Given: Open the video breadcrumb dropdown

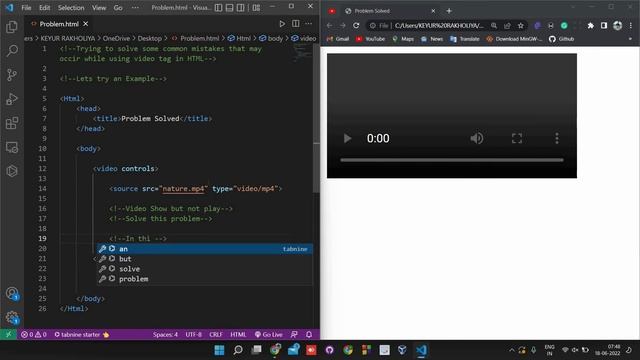Looking at the screenshot, I should coord(304,38).
